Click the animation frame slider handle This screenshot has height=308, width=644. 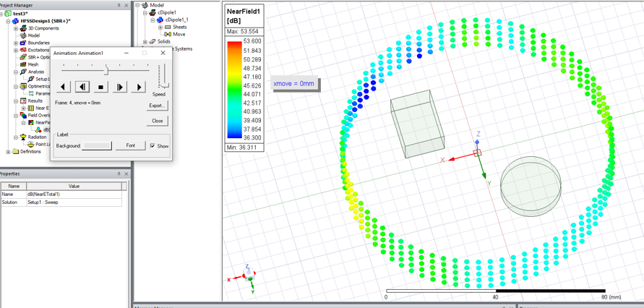point(106,69)
